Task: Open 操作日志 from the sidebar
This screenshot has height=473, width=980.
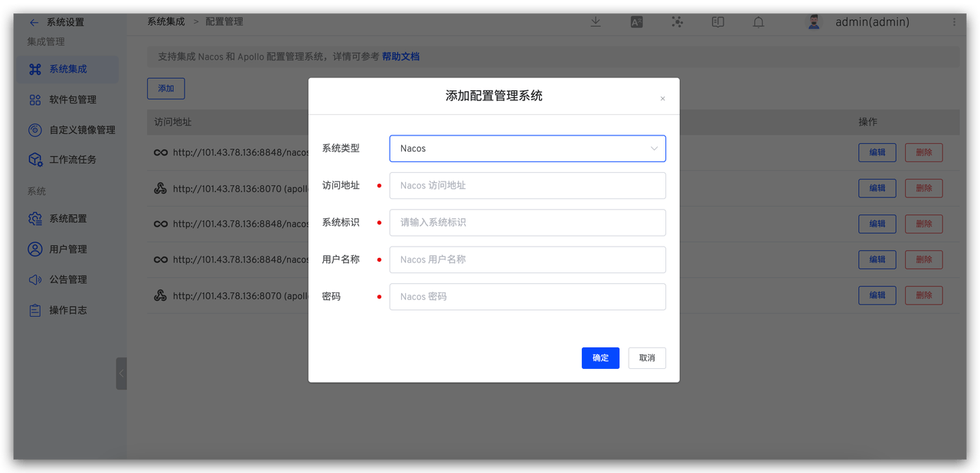Action: pyautogui.click(x=34, y=310)
